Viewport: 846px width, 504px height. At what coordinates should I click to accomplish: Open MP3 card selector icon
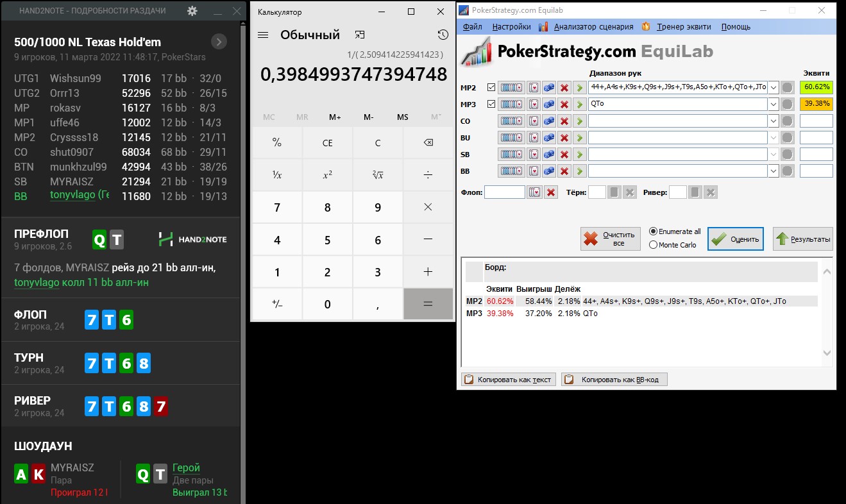click(533, 104)
